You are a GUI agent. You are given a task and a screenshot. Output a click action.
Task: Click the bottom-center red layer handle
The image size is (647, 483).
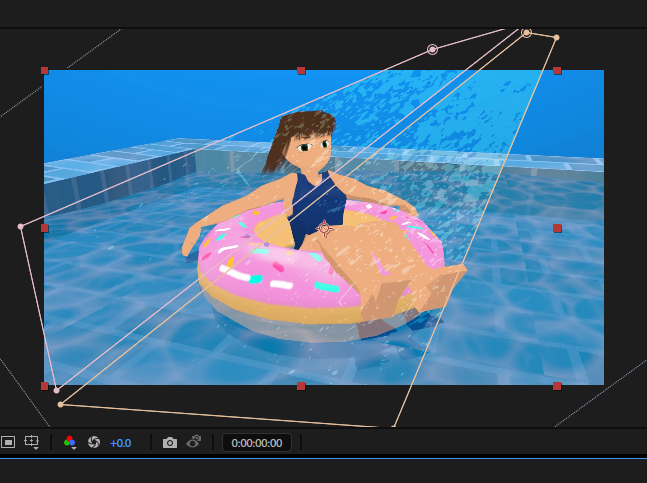coord(301,386)
